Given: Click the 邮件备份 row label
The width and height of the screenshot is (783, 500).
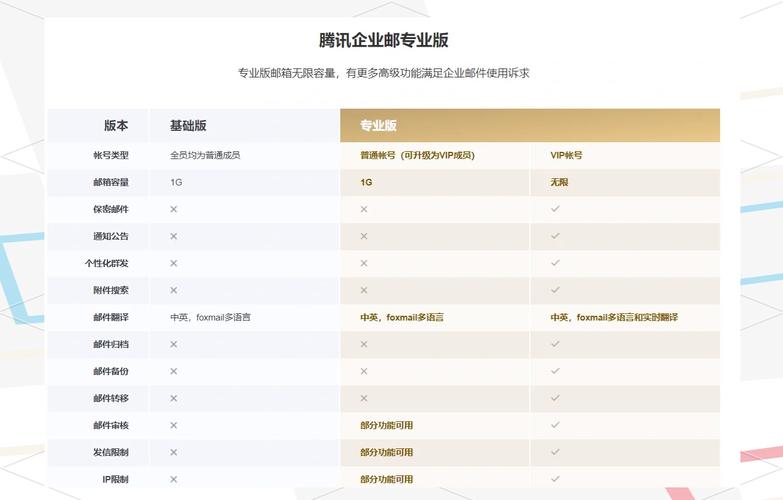Looking at the screenshot, I should pos(111,371).
